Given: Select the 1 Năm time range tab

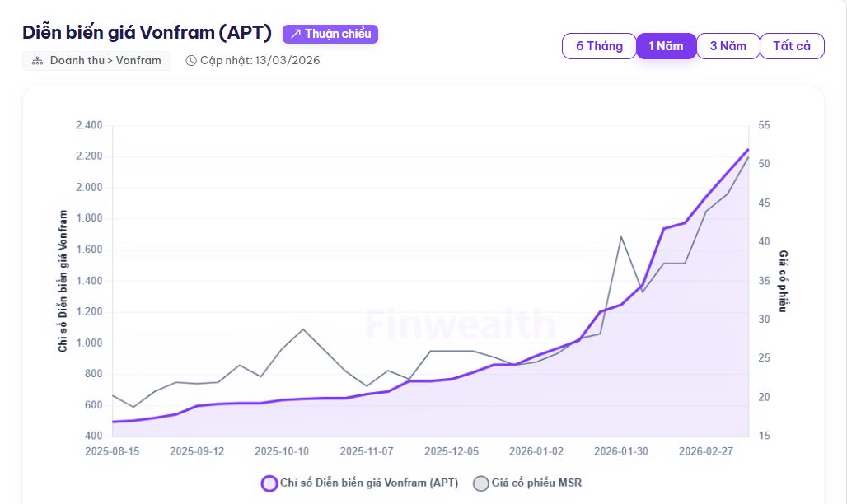Looking at the screenshot, I should click(666, 46).
